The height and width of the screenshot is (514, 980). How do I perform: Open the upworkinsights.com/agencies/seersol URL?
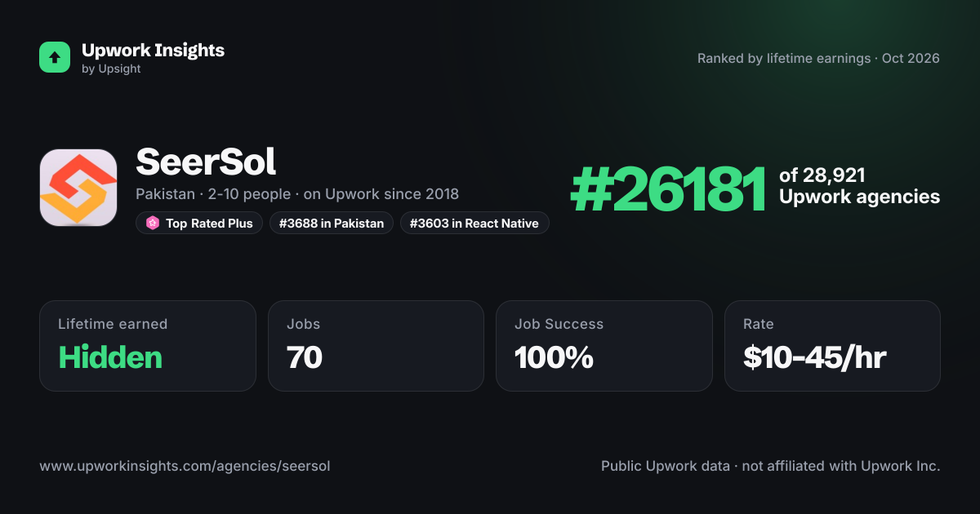click(x=185, y=467)
